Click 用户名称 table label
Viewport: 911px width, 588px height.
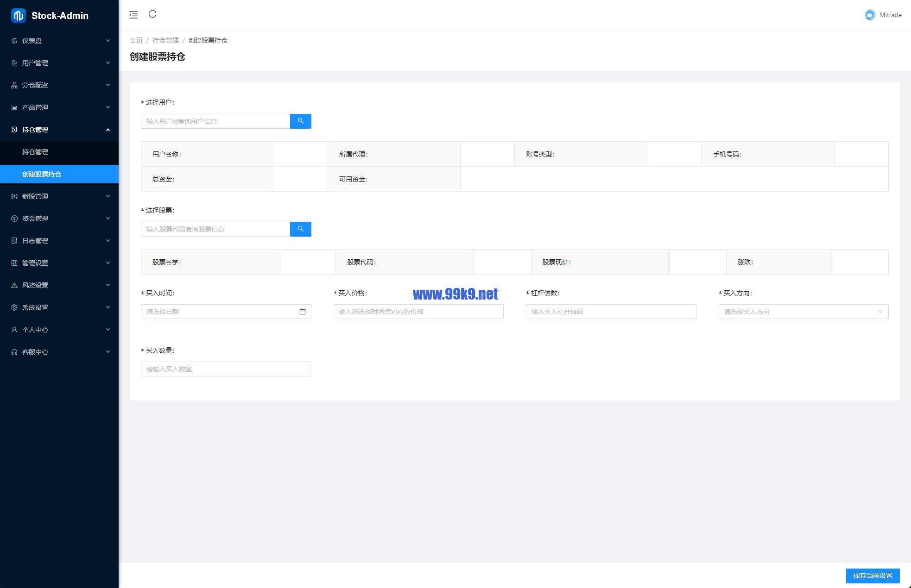(167, 154)
